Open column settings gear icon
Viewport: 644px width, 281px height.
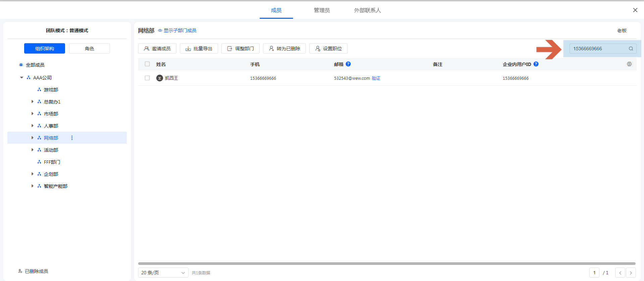pos(629,64)
